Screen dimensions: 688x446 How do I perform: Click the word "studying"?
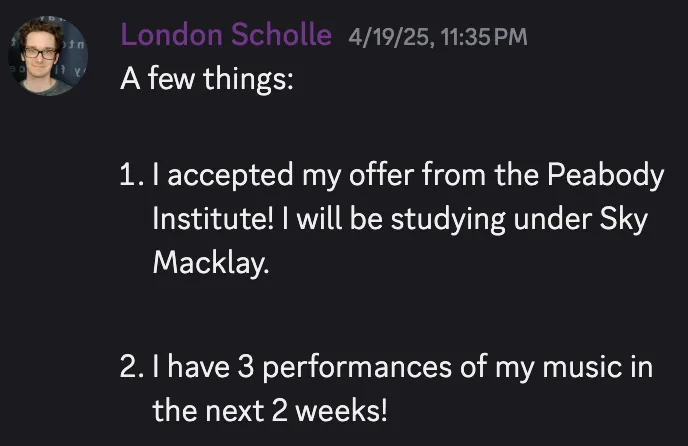click(x=448, y=220)
